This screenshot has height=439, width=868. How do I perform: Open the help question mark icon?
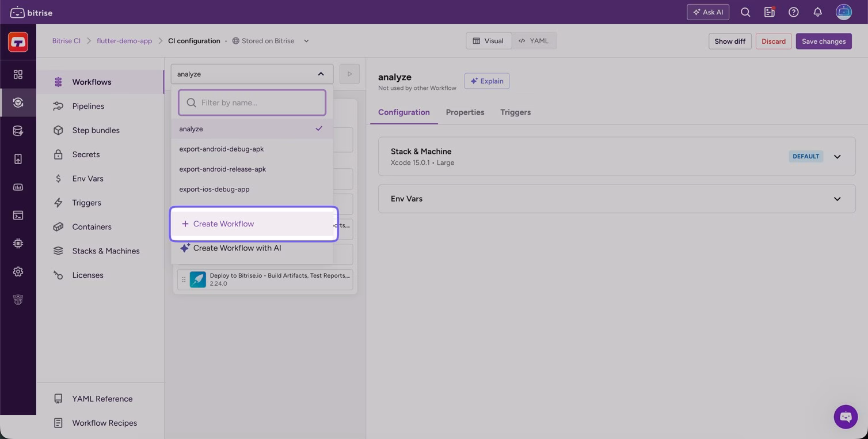794,12
